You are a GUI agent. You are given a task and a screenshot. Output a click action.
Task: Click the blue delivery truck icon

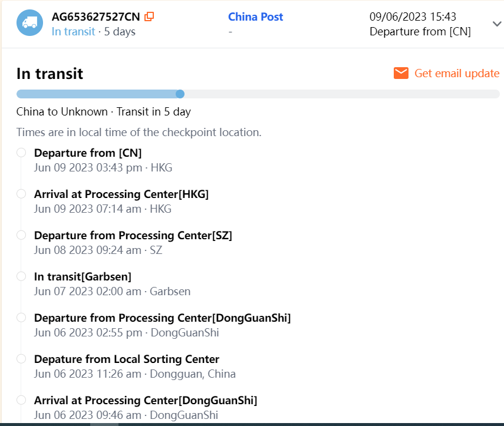tap(29, 23)
